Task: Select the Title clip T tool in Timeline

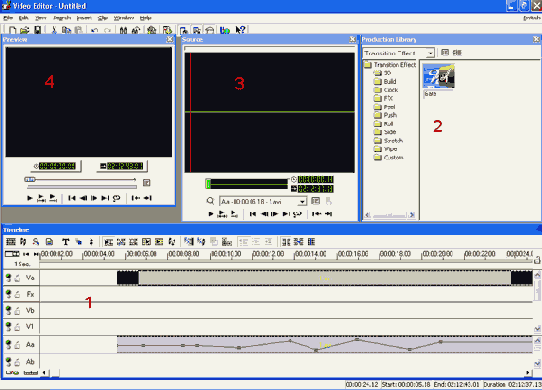Action: pyautogui.click(x=65, y=242)
